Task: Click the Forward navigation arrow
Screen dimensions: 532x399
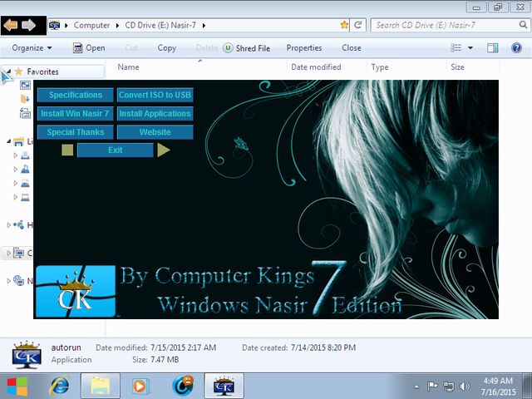Action: click(x=29, y=25)
